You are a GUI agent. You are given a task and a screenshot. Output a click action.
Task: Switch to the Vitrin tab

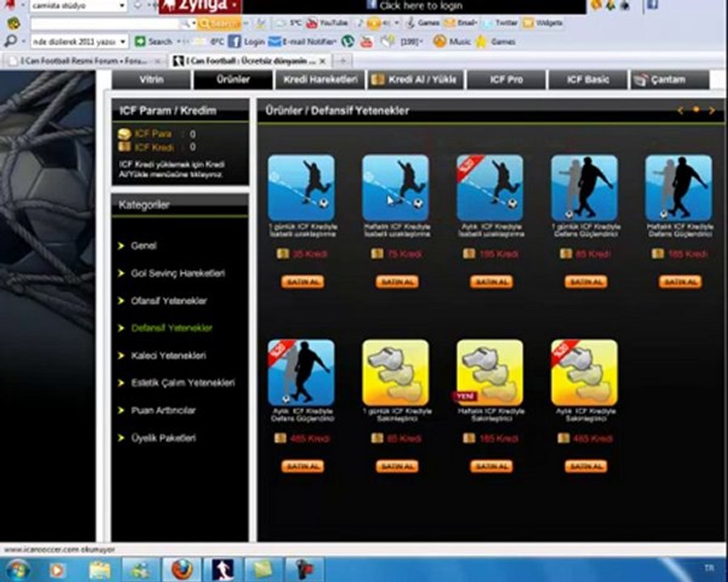tap(151, 79)
